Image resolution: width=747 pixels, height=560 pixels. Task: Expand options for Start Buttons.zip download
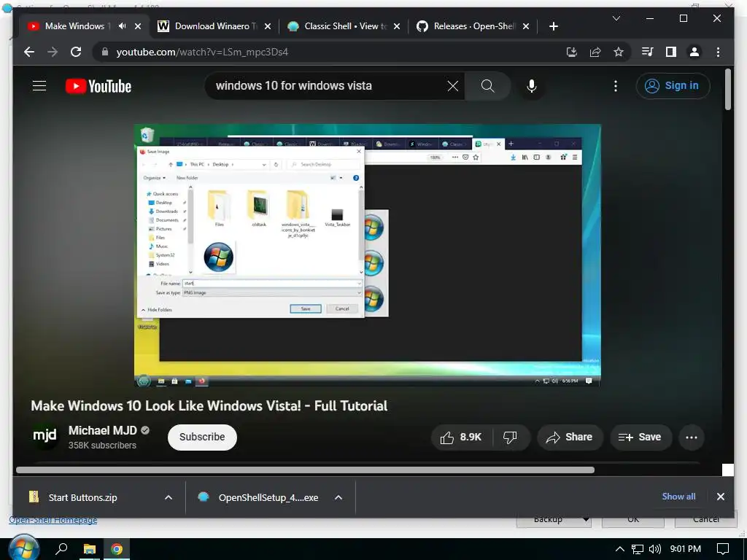tap(169, 497)
